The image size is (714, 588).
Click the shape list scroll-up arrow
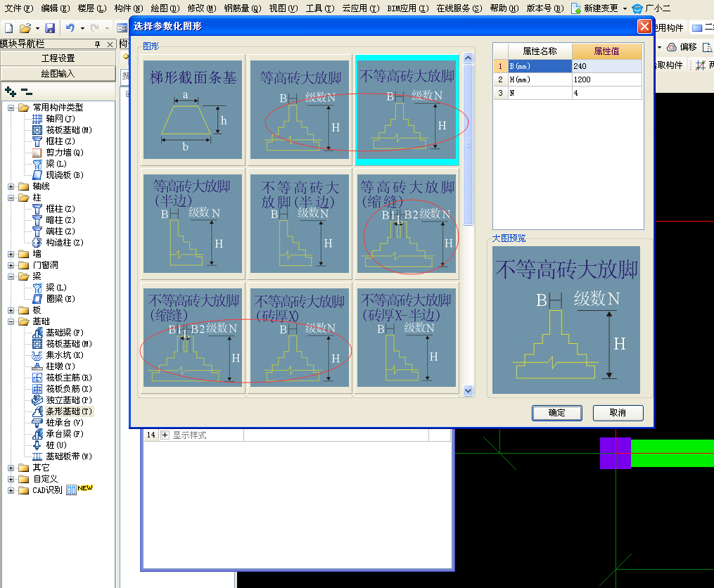pyautogui.click(x=468, y=58)
